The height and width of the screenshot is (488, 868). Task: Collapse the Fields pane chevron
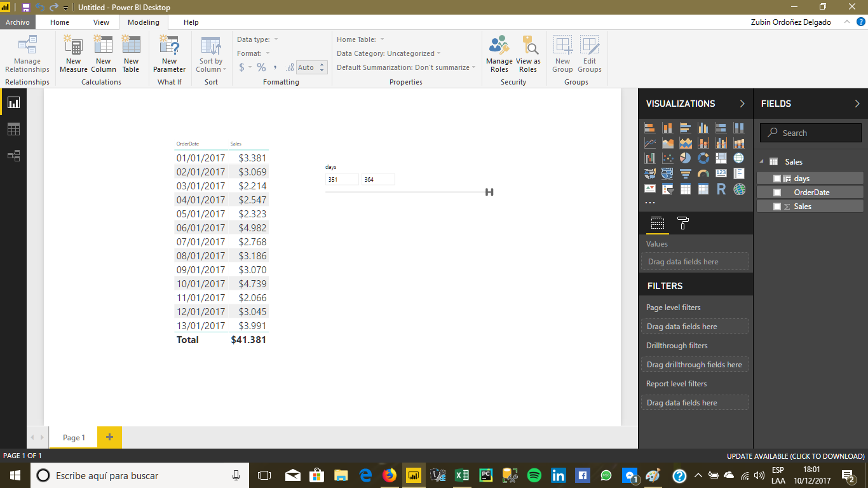[x=857, y=104]
